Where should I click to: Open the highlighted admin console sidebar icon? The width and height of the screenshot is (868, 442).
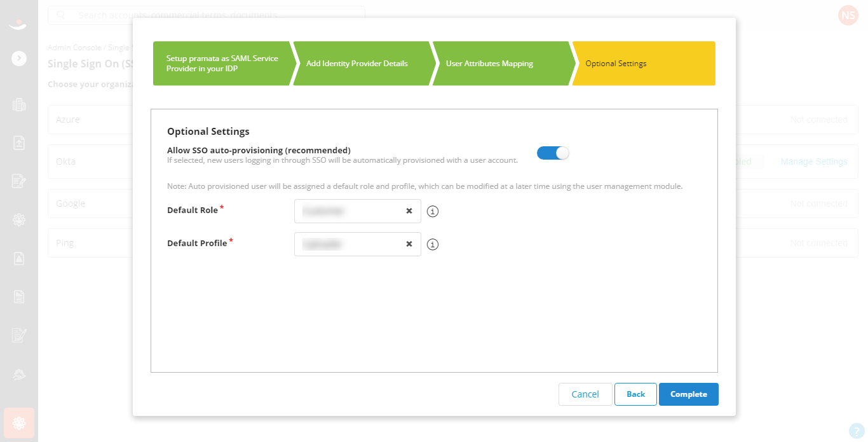click(x=19, y=423)
